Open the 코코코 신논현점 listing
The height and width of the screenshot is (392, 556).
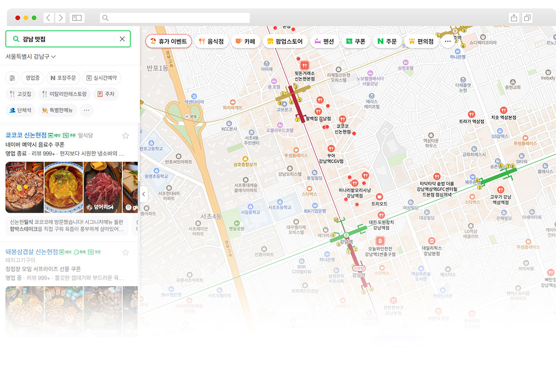(x=26, y=135)
